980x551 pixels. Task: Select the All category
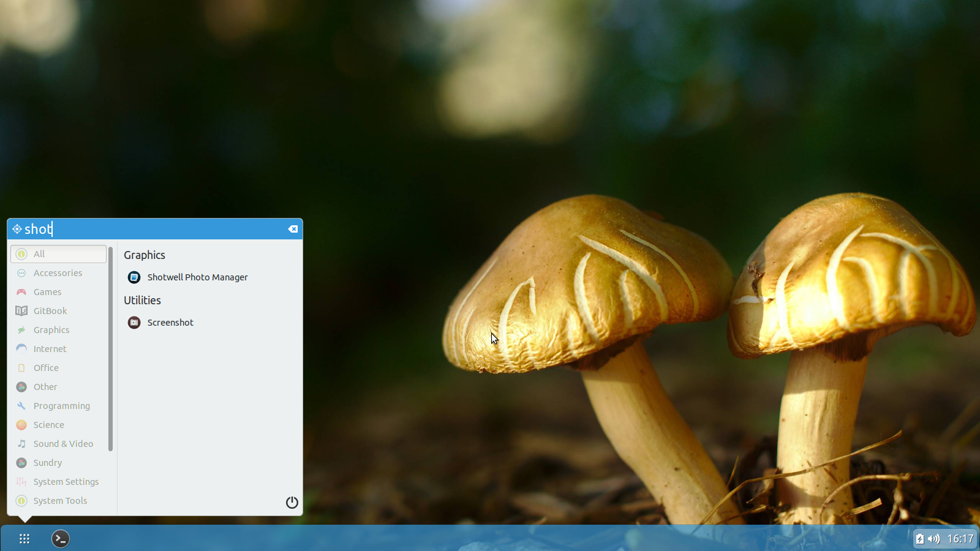pos(58,254)
